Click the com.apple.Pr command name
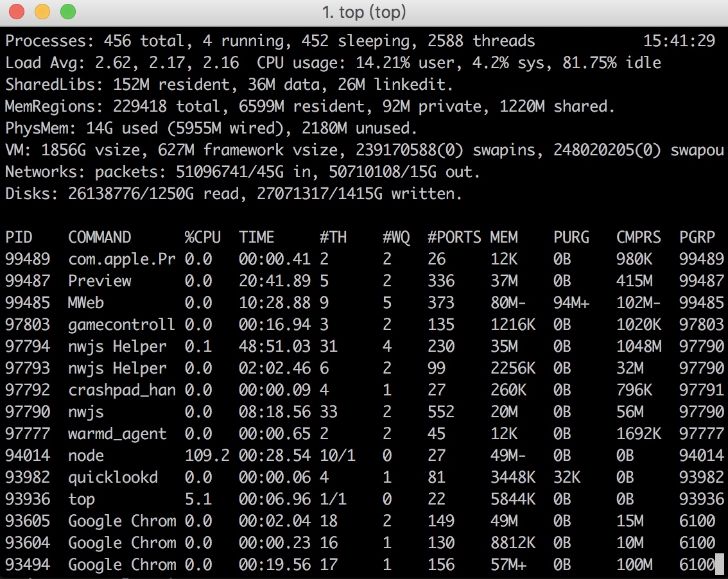 [x=122, y=259]
